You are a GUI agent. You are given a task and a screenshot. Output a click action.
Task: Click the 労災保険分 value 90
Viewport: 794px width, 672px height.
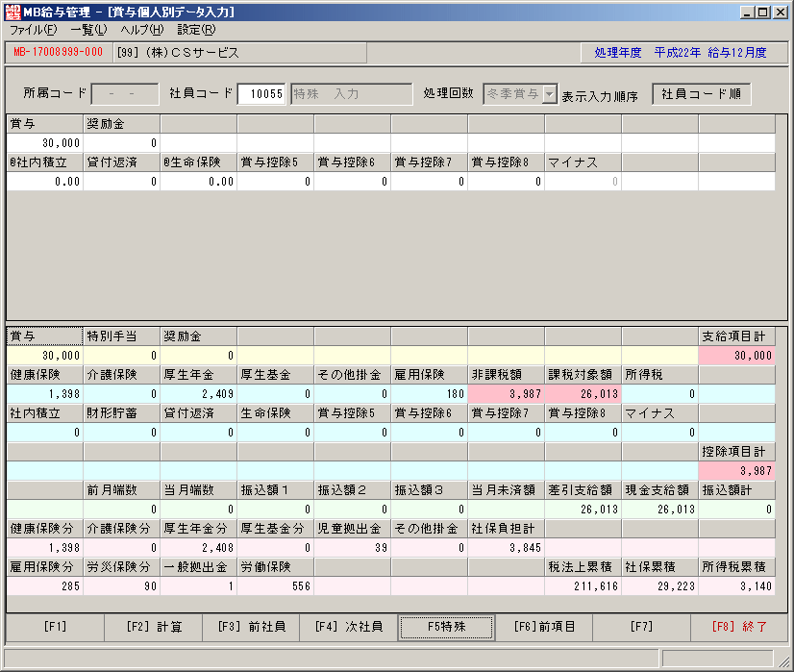coord(121,586)
